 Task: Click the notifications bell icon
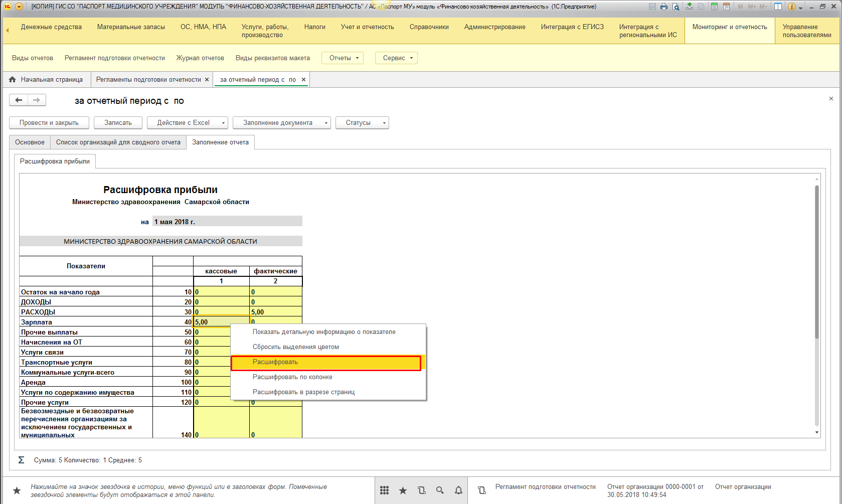(458, 490)
